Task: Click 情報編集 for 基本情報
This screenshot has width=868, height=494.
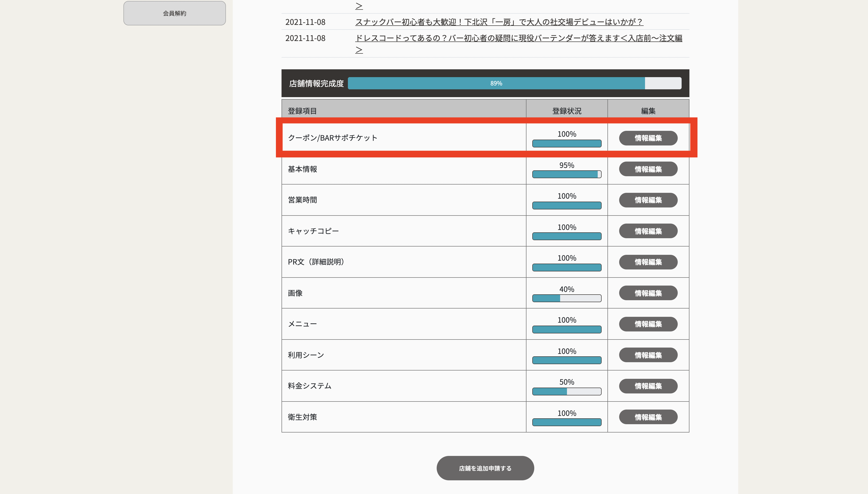Action: pyautogui.click(x=648, y=169)
